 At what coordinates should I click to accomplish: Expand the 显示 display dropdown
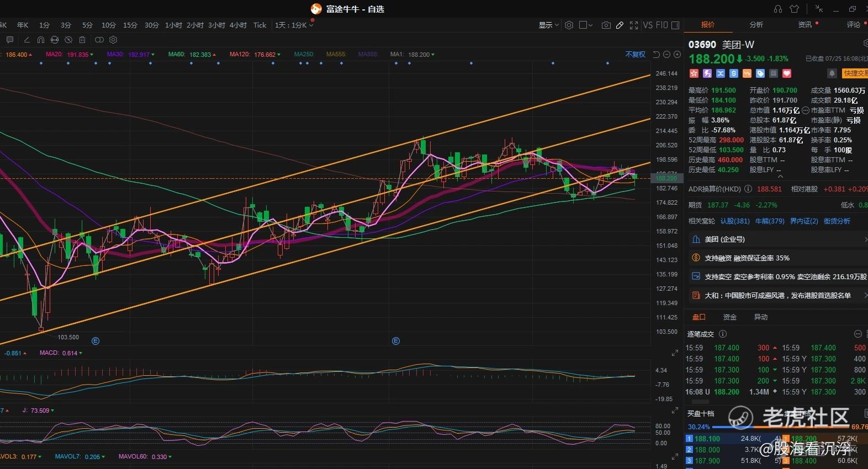point(549,25)
